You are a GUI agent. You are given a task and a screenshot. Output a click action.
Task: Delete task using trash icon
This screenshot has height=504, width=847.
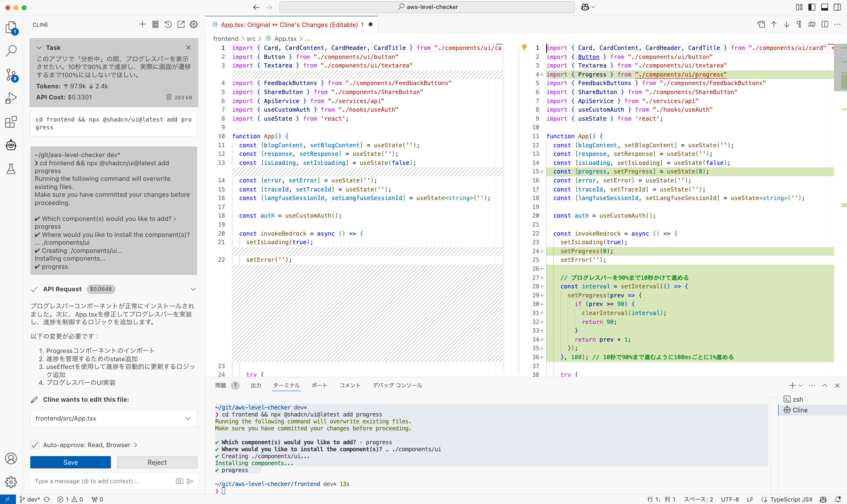point(169,97)
